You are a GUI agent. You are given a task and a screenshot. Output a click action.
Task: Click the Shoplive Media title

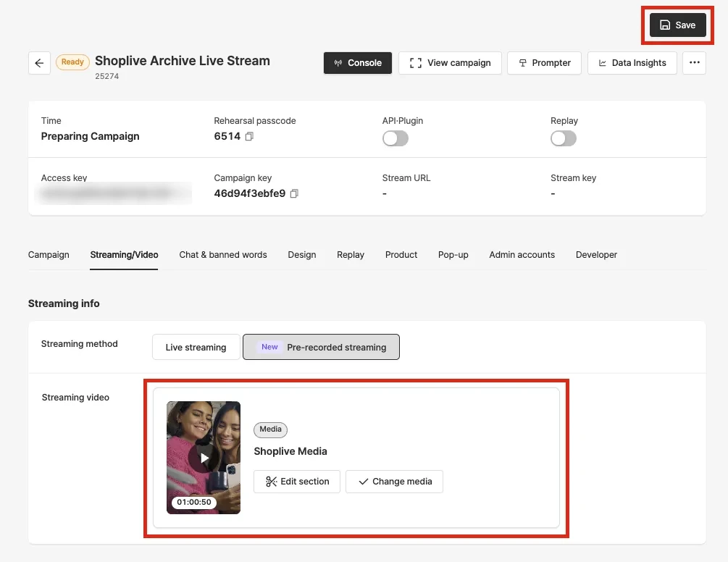click(290, 451)
